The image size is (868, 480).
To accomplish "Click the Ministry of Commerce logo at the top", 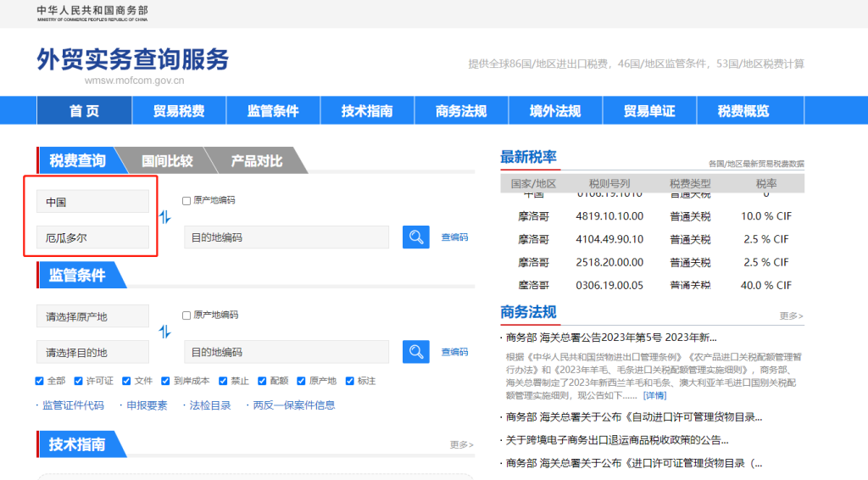I will click(92, 14).
